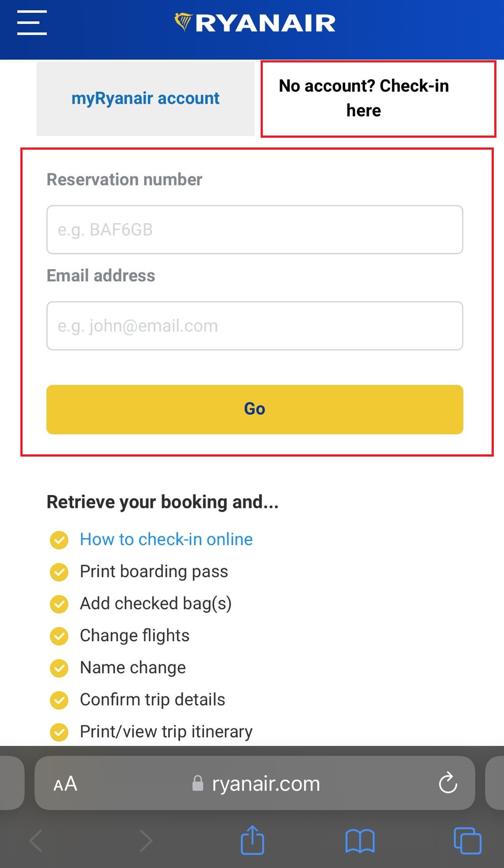504x868 pixels.
Task: Open the hamburger navigation menu
Action: 31,23
